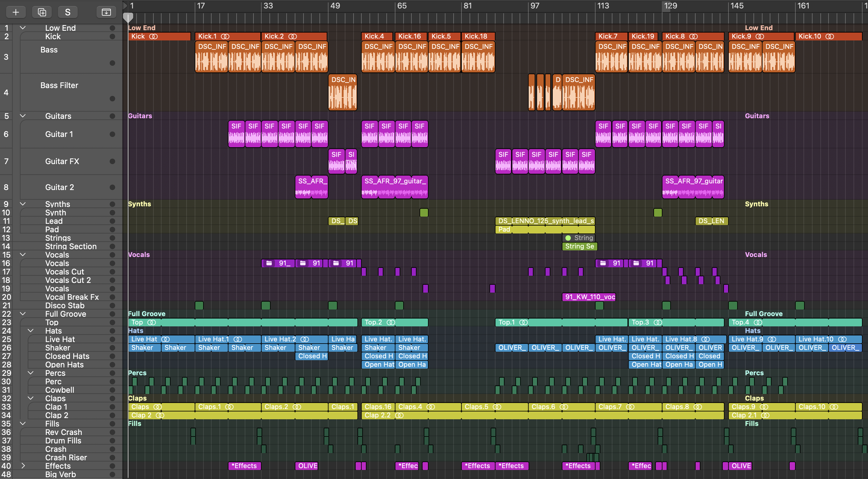
Task: Collapse the Claps sub-stack
Action: coord(30,398)
